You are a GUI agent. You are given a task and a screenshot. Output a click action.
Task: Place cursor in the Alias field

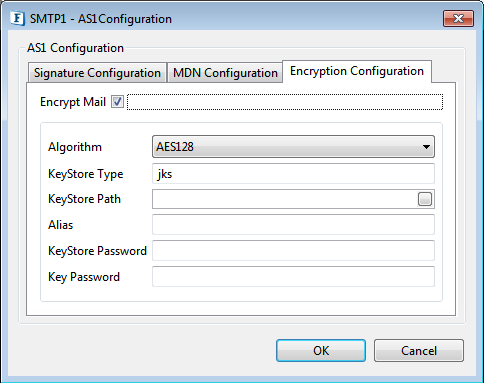tap(293, 224)
